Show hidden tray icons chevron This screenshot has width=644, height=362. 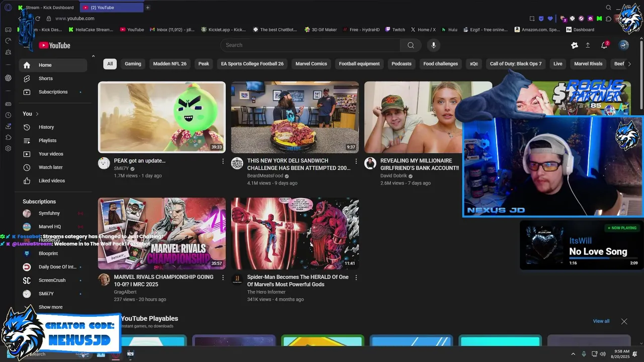coord(573,354)
